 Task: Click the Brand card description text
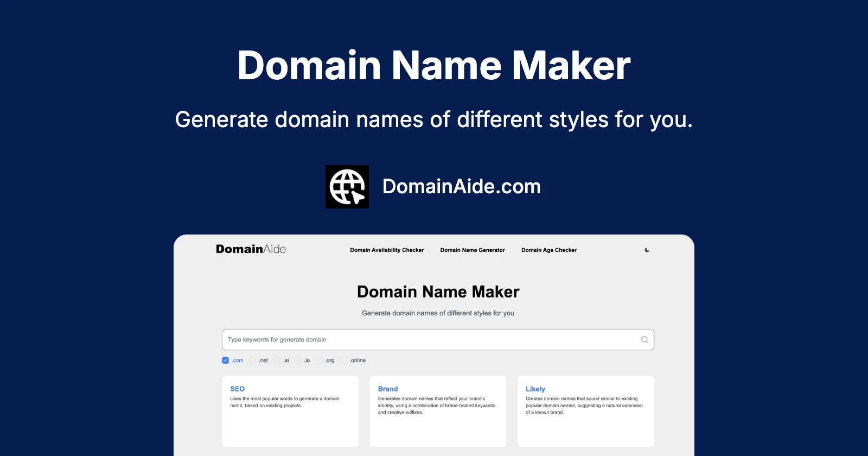coord(437,406)
